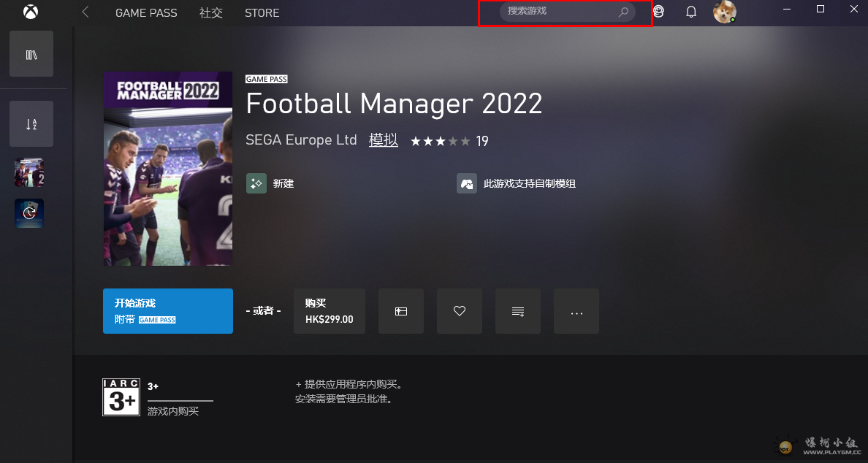Click the SEGA Europe Ltd publisher name
This screenshot has width=868, height=463.
[x=301, y=140]
